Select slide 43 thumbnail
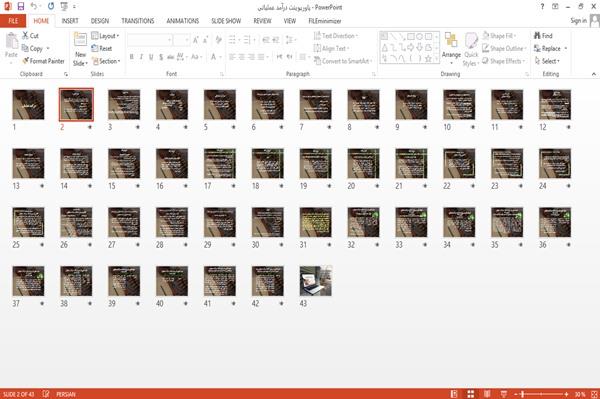 click(316, 281)
